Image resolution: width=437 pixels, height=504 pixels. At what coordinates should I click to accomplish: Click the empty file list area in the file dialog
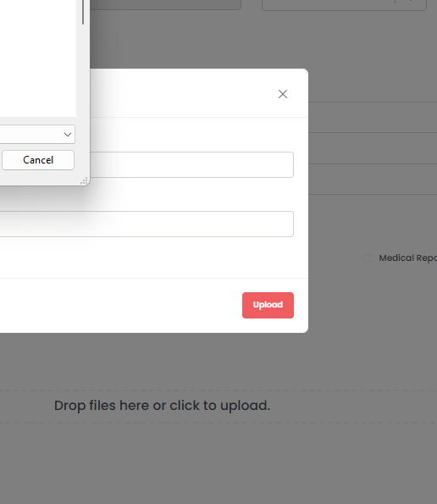[38, 58]
